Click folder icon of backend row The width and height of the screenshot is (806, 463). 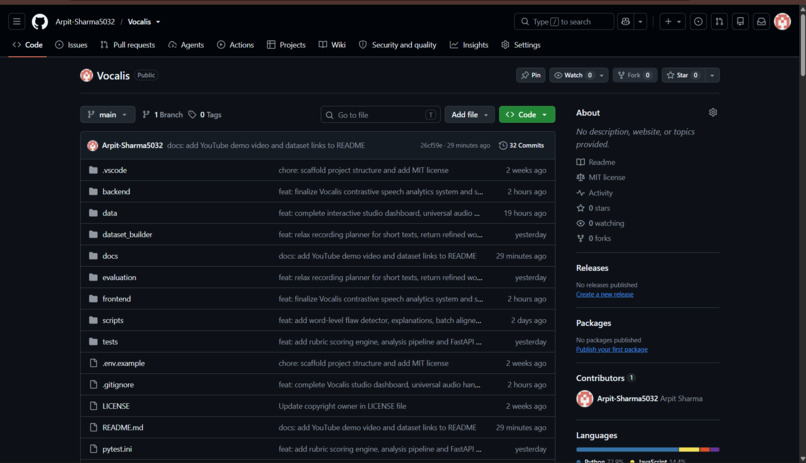coord(93,191)
